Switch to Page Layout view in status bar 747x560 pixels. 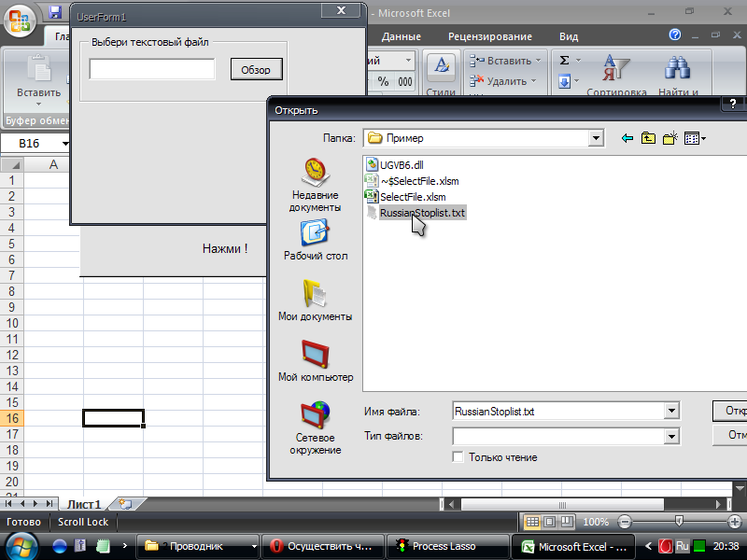549,522
